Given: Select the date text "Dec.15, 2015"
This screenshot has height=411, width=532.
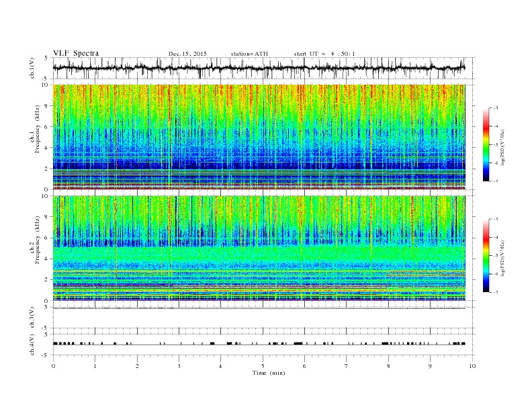Looking at the screenshot, I should coord(187,54).
